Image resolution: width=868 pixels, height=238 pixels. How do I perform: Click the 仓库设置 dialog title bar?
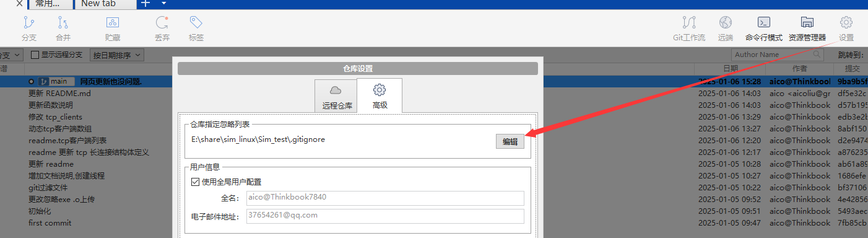[x=358, y=68]
